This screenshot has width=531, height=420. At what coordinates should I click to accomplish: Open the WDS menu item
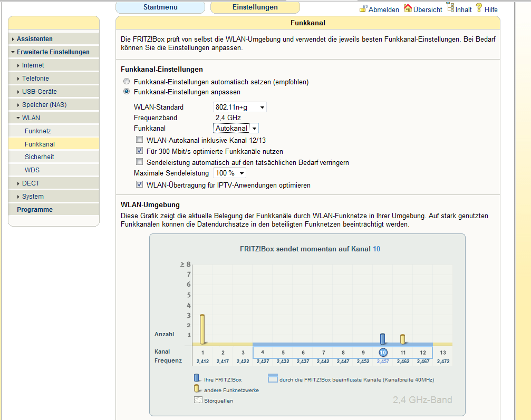[54, 170]
